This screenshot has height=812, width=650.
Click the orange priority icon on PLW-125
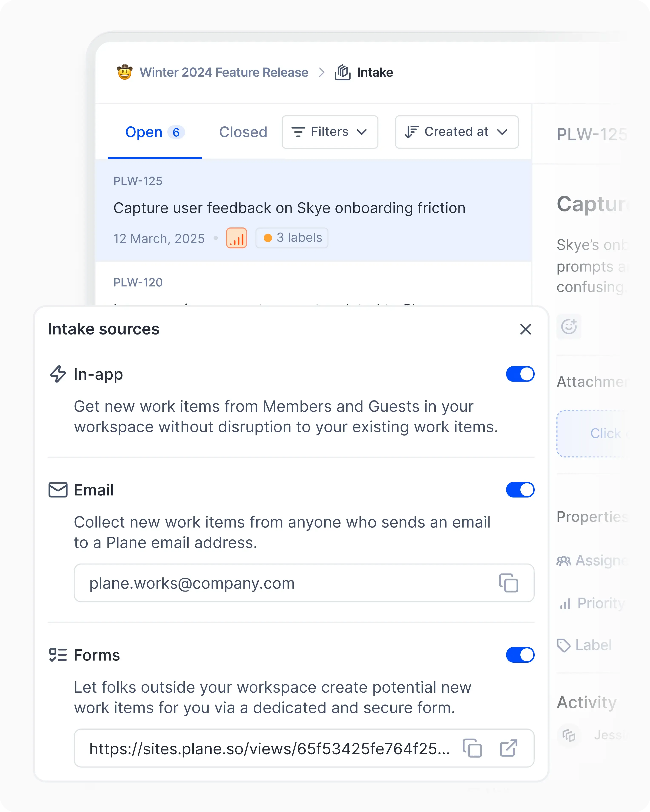[x=236, y=238]
